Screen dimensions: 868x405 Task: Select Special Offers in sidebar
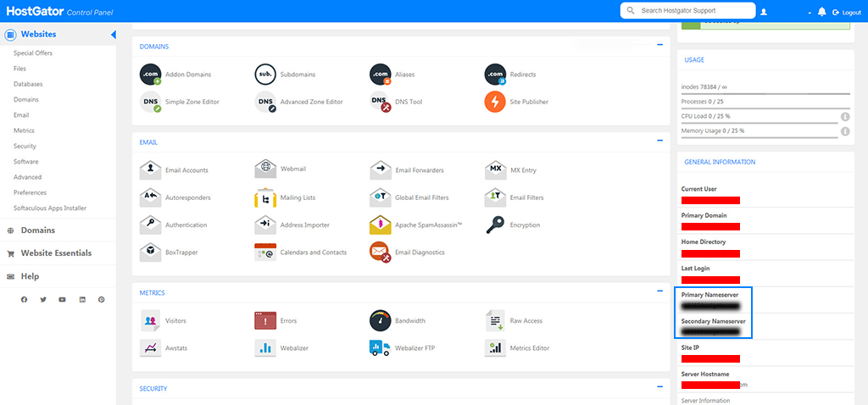point(33,53)
